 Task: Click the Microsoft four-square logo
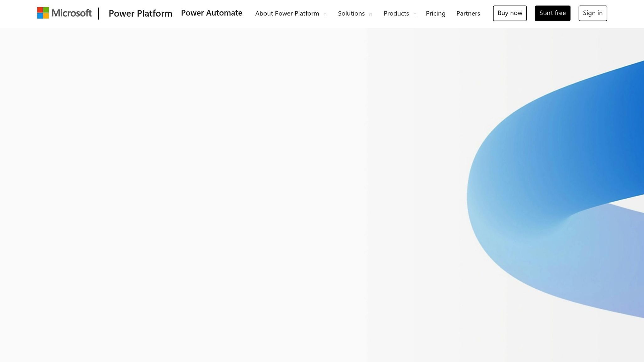pyautogui.click(x=42, y=13)
